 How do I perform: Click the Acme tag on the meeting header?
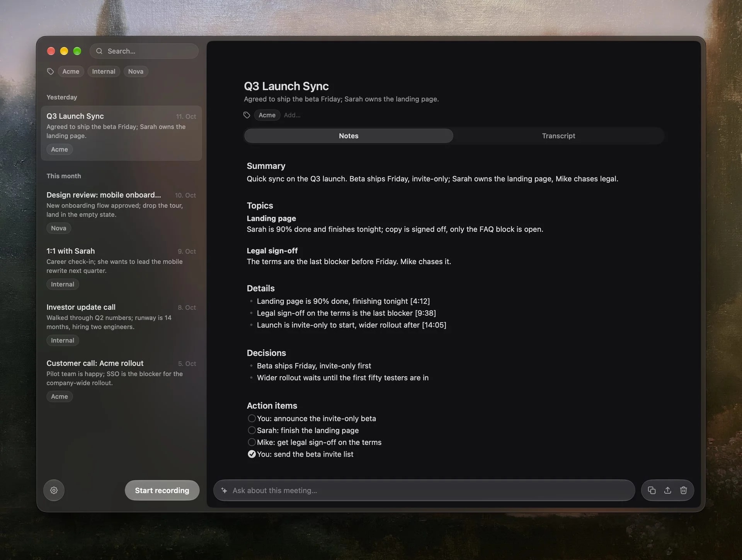pos(267,115)
